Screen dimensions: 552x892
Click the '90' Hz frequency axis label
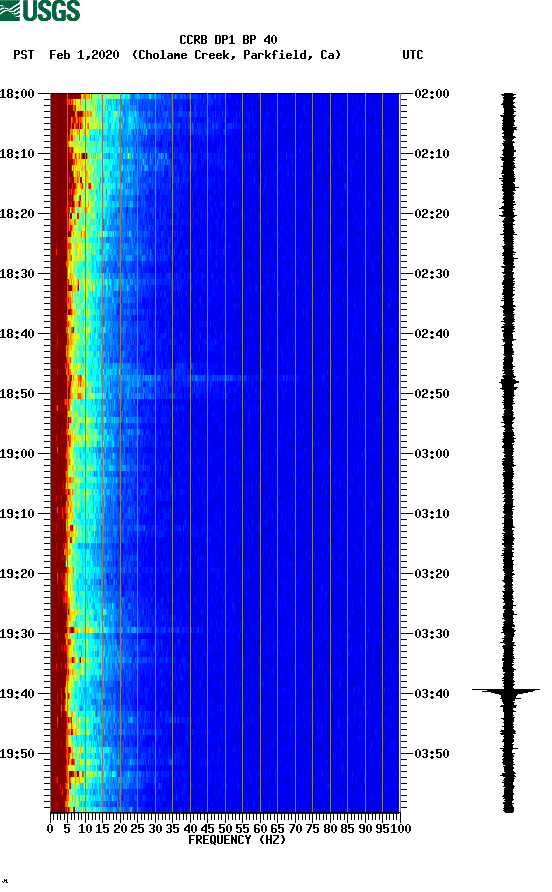click(x=365, y=829)
